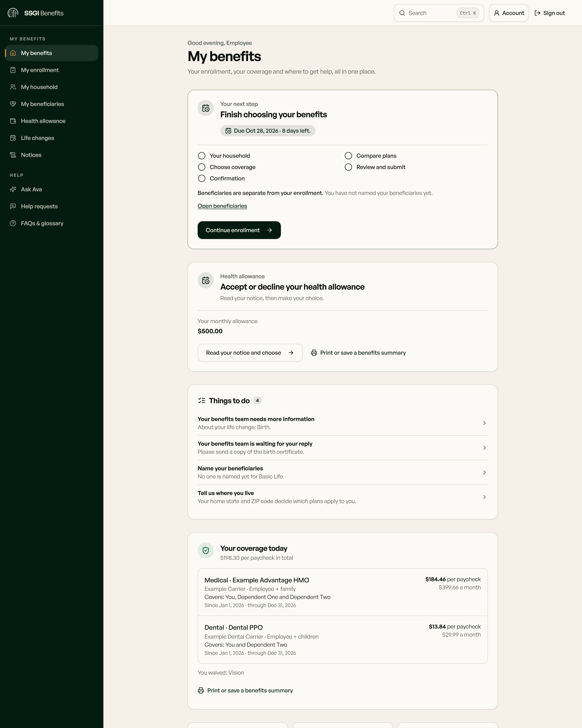Click the Dental · Dental PPO title
The width and height of the screenshot is (582, 728).
tap(233, 627)
